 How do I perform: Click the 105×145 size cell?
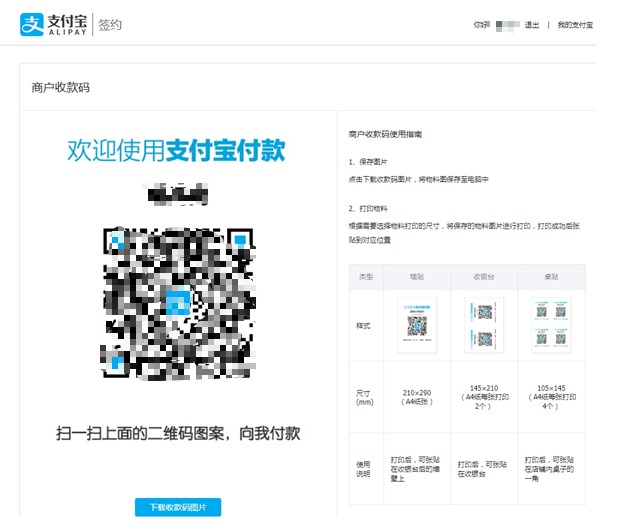pyautogui.click(x=551, y=397)
